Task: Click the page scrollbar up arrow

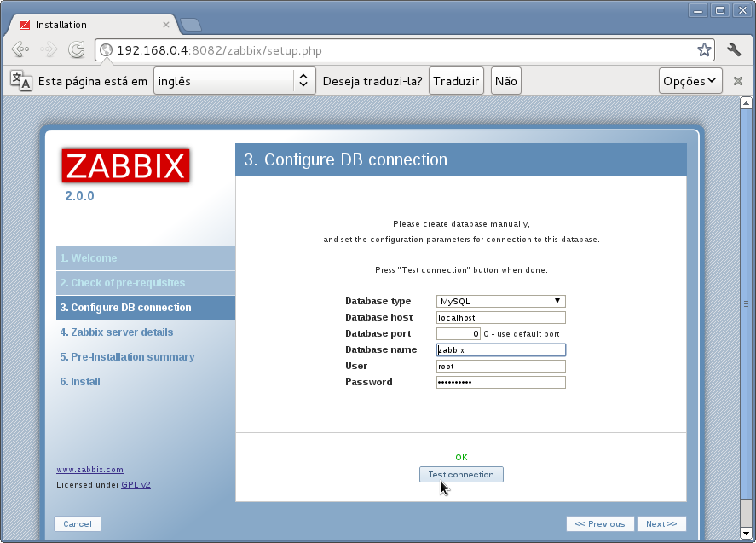Action: click(746, 102)
